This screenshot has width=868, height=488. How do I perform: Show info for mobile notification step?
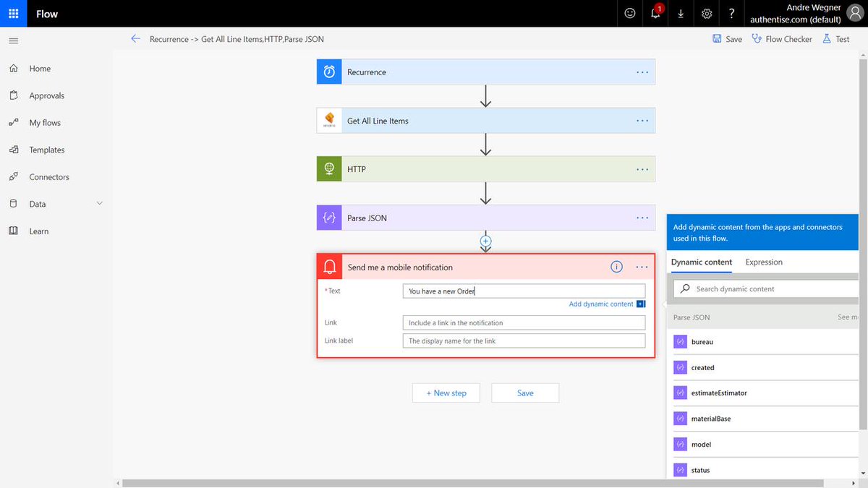click(x=616, y=267)
